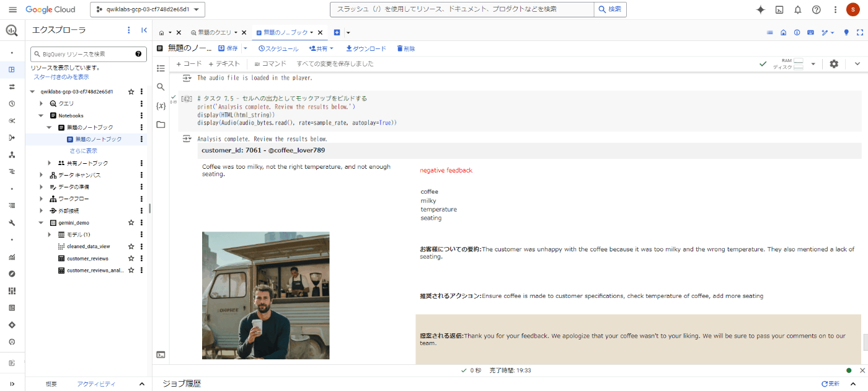This screenshot has width=868, height=391.
Task: Click the スケジュール button
Action: (x=278, y=48)
